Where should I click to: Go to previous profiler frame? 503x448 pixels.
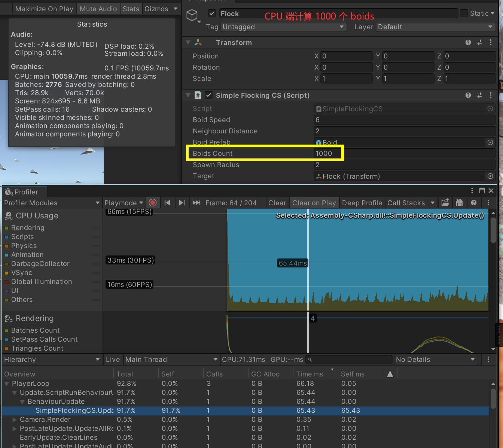(167, 203)
